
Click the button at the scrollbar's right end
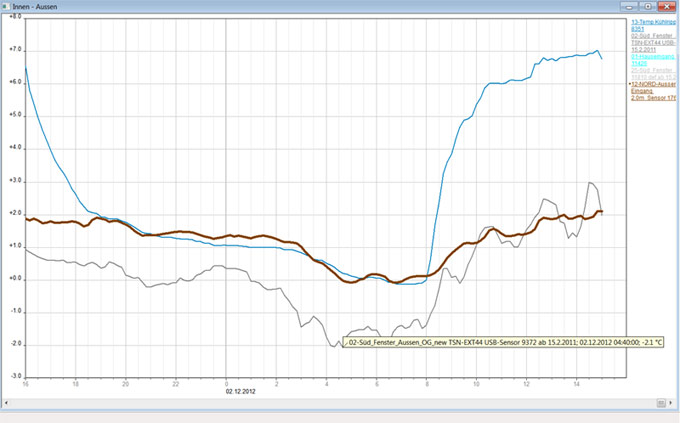pos(661,402)
